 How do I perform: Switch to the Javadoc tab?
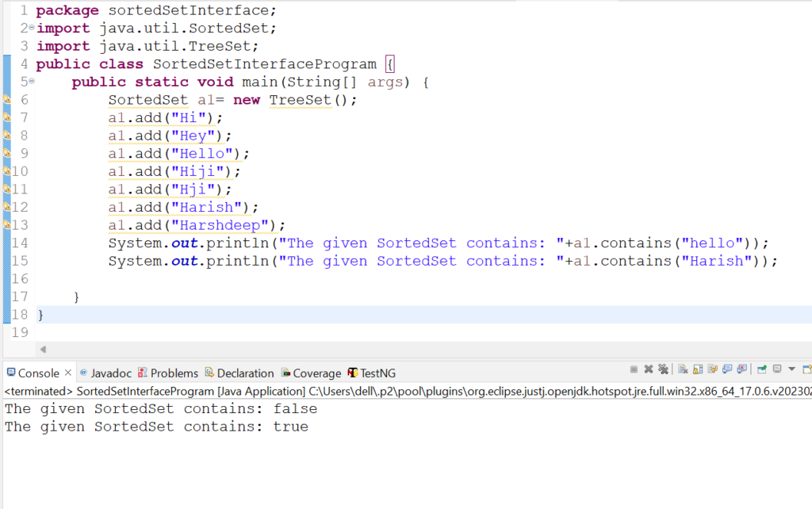tap(105, 373)
